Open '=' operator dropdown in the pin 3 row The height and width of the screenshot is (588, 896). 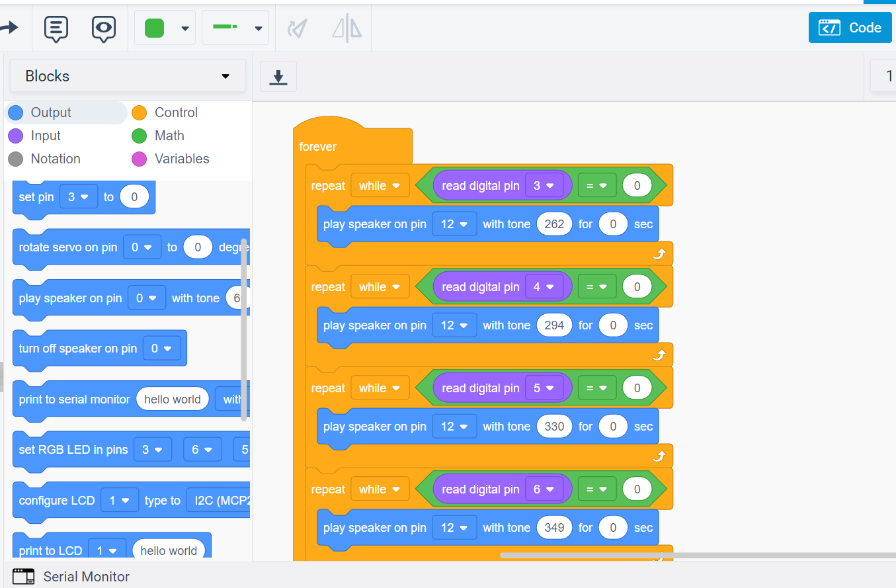coord(597,186)
